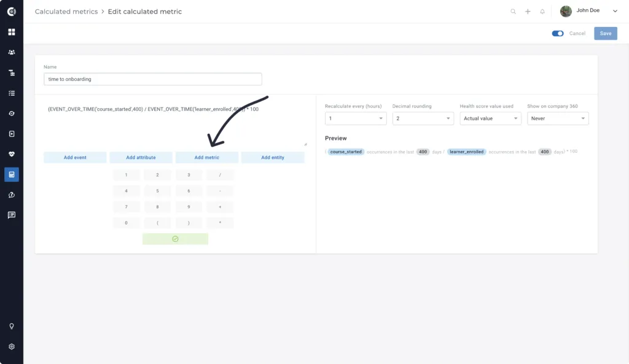The image size is (629, 364).
Task: Open the task checklist icon in sidebar
Action: tap(12, 93)
